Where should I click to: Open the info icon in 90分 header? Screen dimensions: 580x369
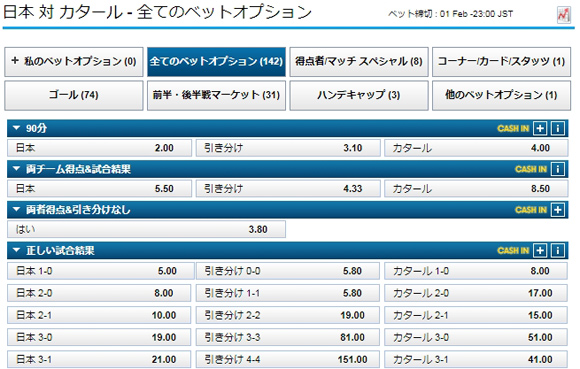point(558,128)
